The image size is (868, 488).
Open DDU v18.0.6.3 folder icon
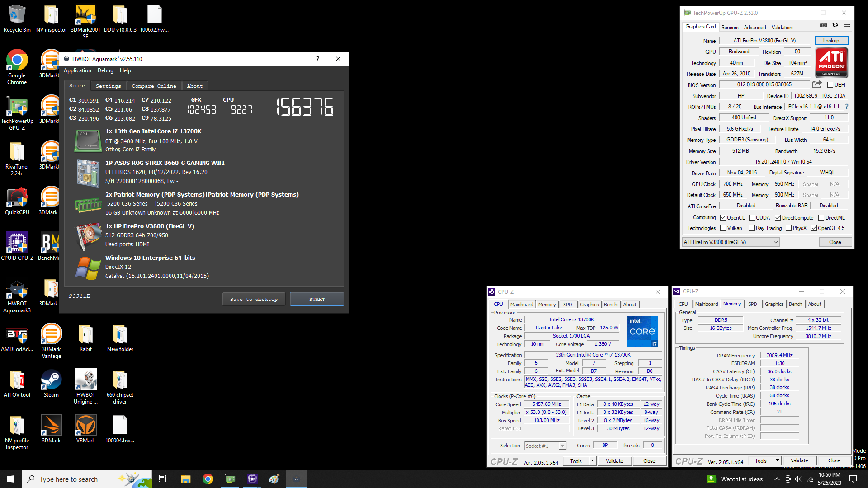pos(120,19)
